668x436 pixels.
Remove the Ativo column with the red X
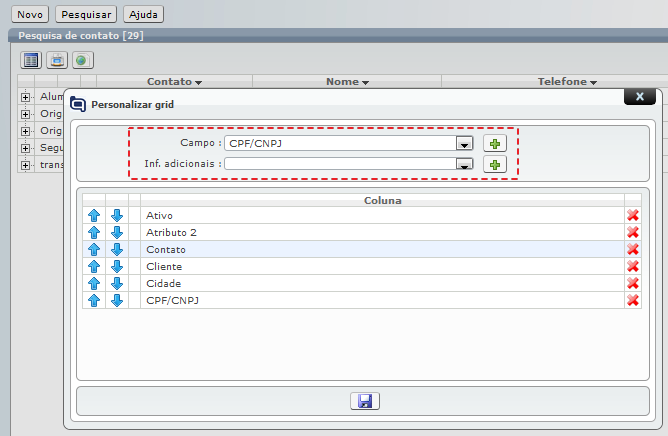point(632,216)
